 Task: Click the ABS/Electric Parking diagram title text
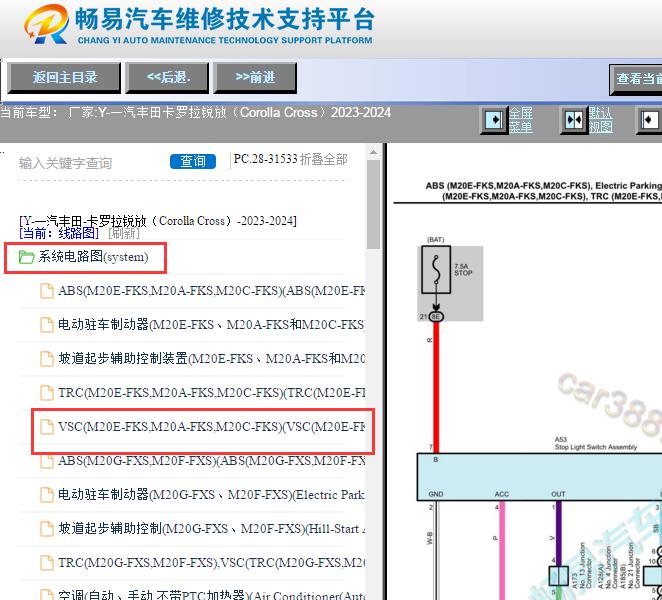(x=544, y=191)
